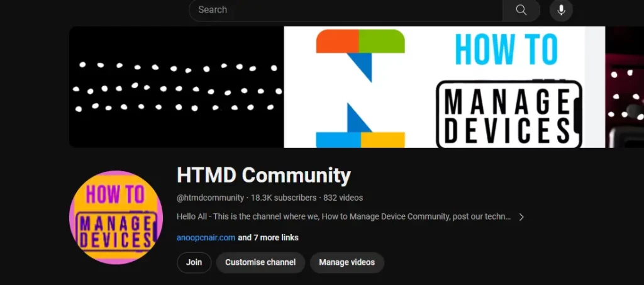Open Customise channel
The height and width of the screenshot is (285, 644).
pyautogui.click(x=260, y=262)
